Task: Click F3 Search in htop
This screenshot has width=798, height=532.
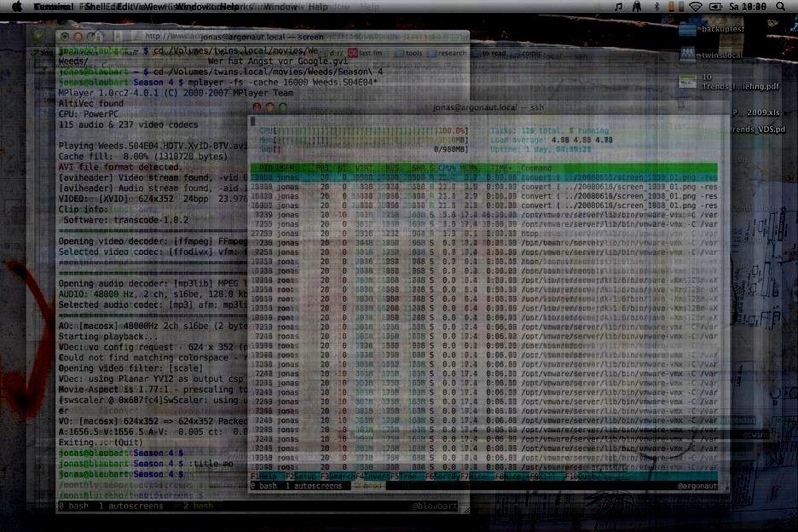Action: [x=338, y=477]
